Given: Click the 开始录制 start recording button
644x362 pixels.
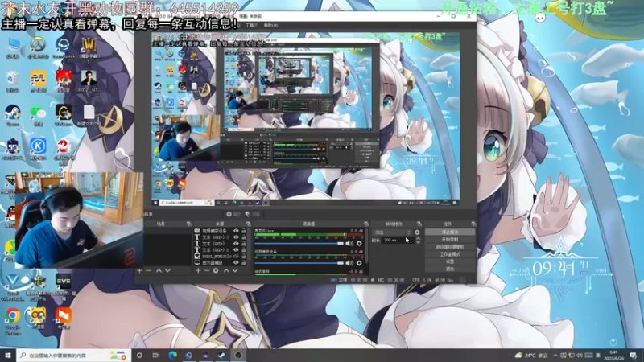Looking at the screenshot, I should (450, 240).
